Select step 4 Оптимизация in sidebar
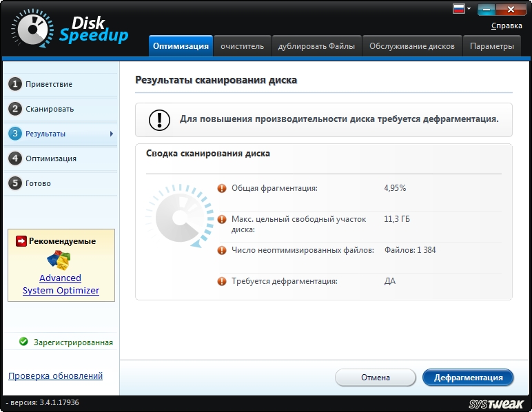532x412 pixels. tap(50, 158)
